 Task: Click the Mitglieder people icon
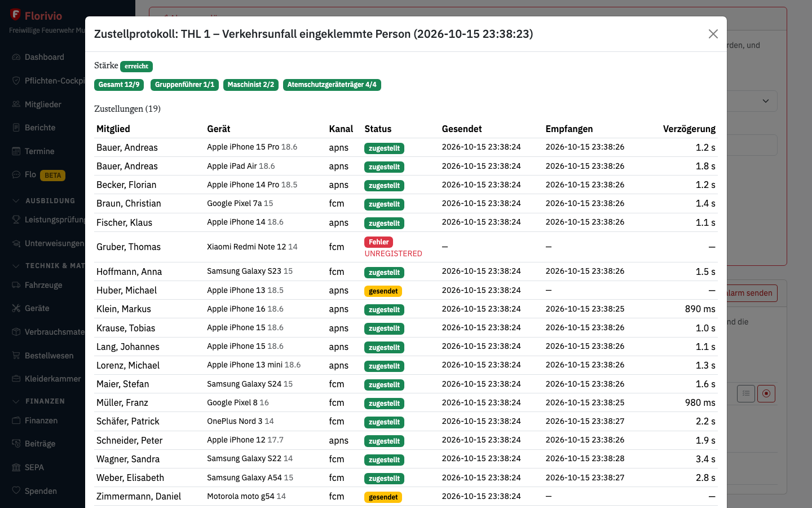pos(16,104)
